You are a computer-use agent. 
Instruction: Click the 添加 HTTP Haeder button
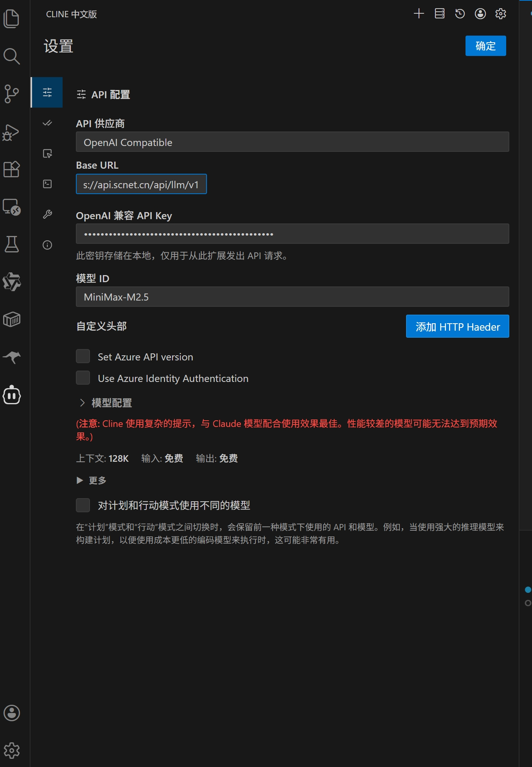(x=457, y=326)
